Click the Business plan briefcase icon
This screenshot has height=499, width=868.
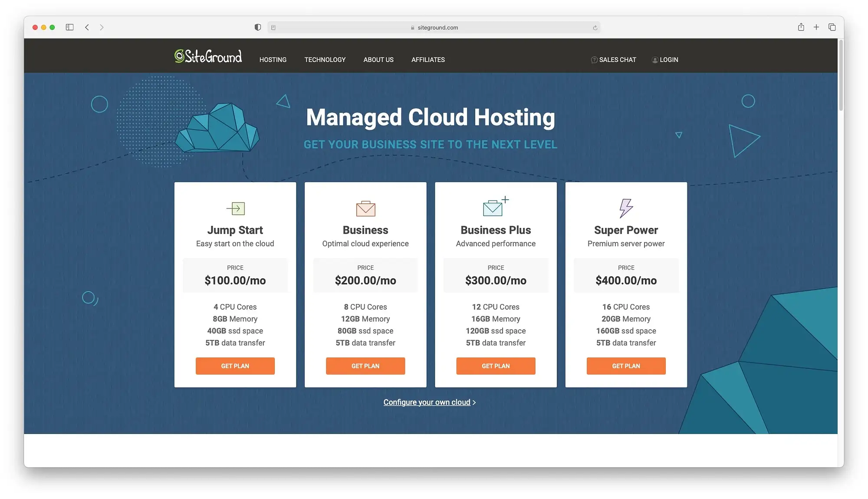tap(365, 208)
